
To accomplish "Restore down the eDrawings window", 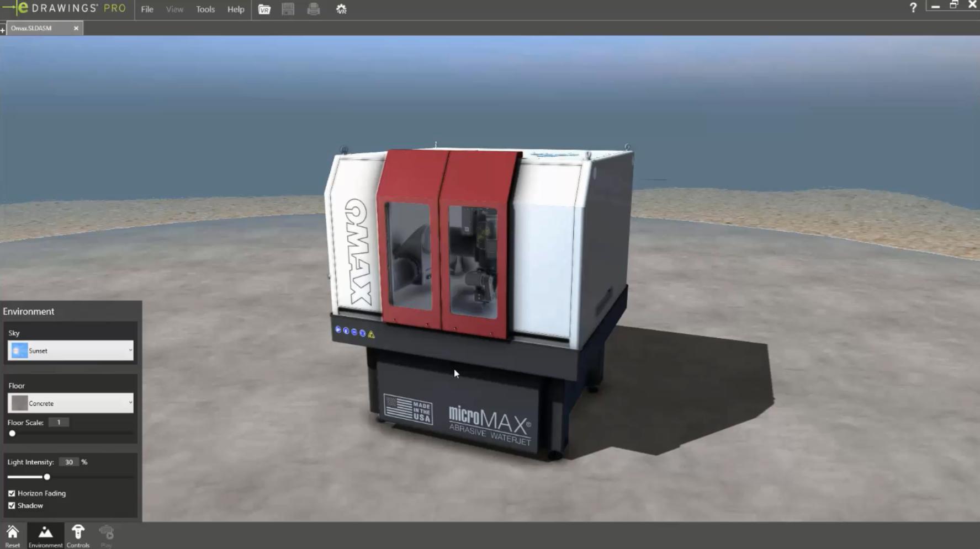I will (953, 5).
